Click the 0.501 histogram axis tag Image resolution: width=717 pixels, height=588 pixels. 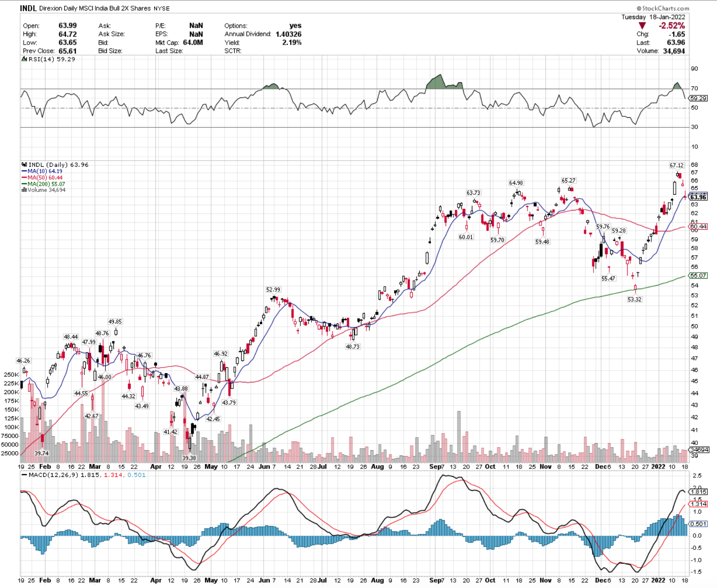[x=698, y=524]
